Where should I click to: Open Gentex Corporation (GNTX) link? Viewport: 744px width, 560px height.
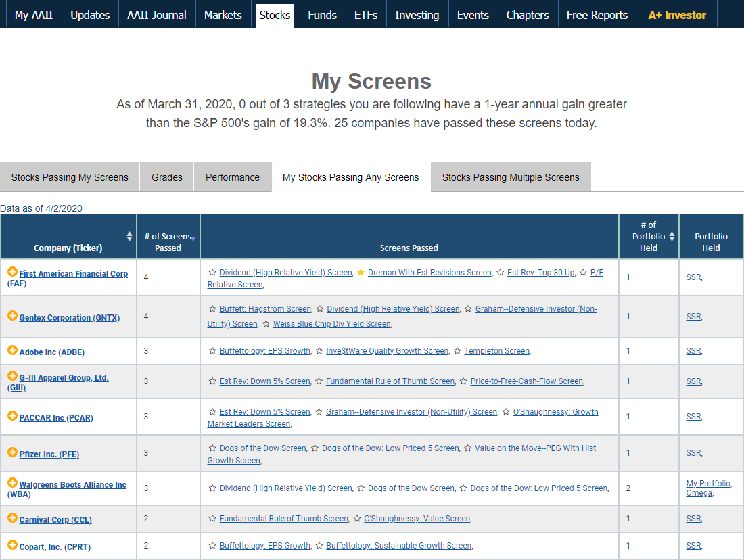coord(69,317)
